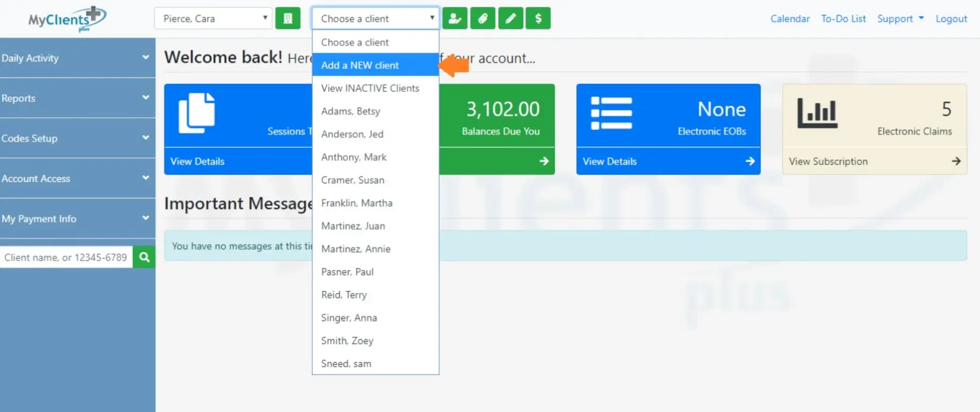The width and height of the screenshot is (980, 412).
Task: Open the Calendar link
Action: coord(790,19)
